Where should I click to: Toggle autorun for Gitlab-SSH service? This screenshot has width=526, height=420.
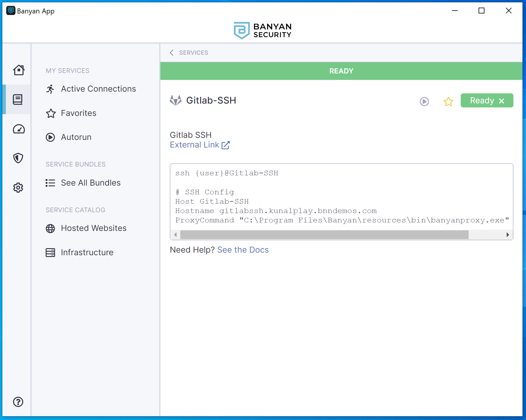424,102
